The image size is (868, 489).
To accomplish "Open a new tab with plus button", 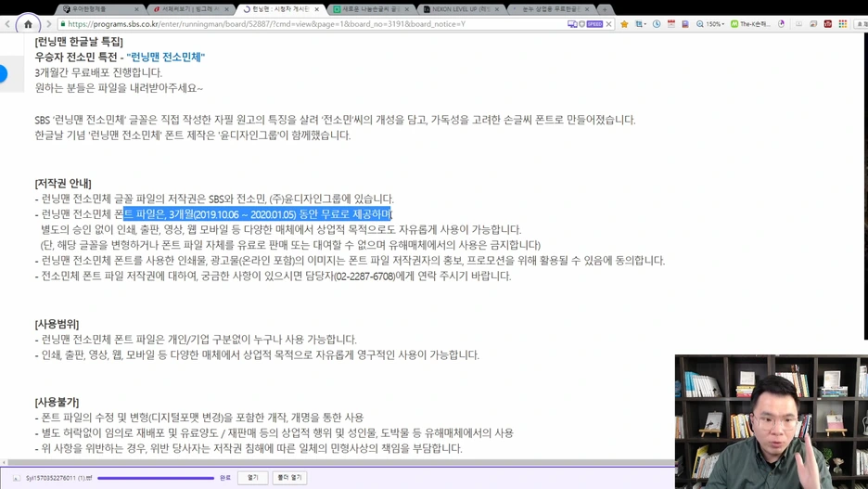I will [605, 9].
